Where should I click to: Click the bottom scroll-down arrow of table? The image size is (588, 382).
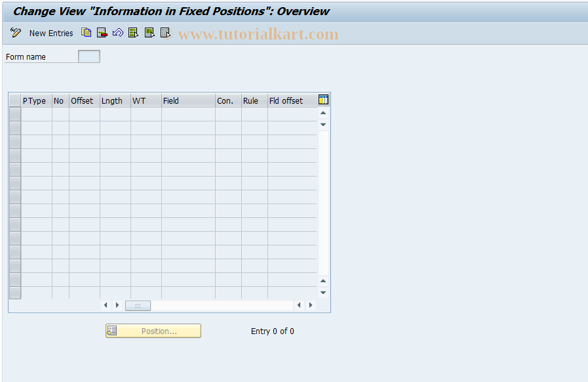(x=323, y=293)
